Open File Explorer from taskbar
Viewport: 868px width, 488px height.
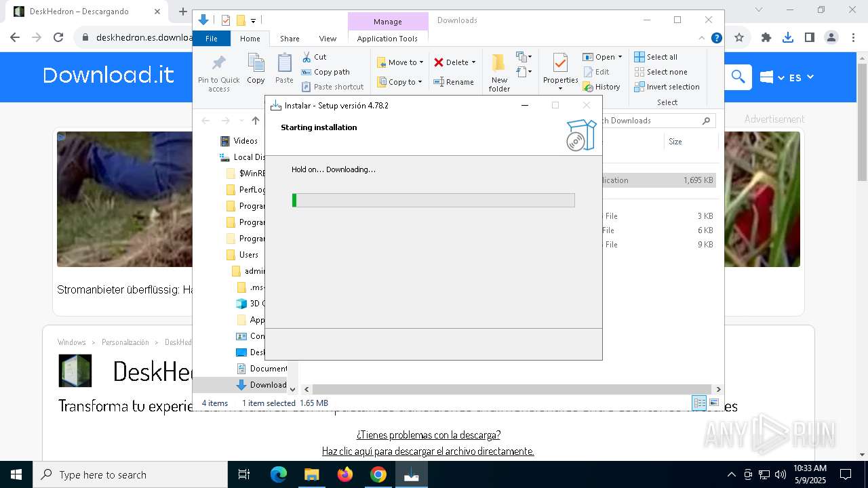click(x=311, y=474)
